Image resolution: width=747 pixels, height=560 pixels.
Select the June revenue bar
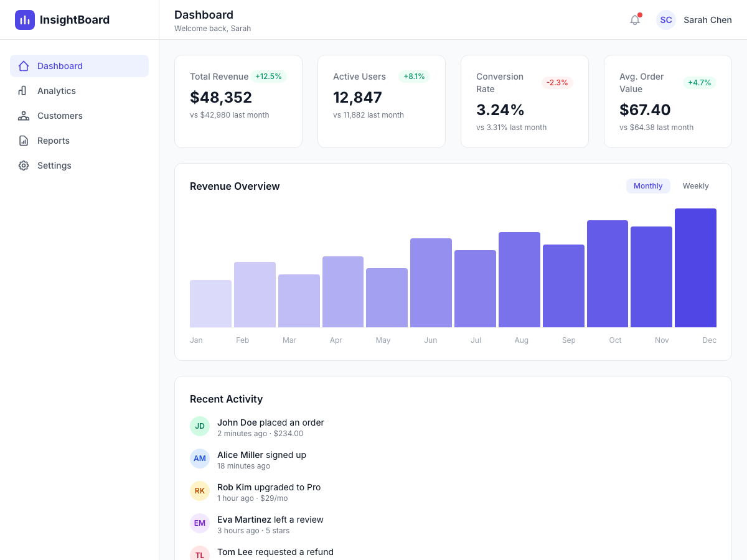coord(431,283)
